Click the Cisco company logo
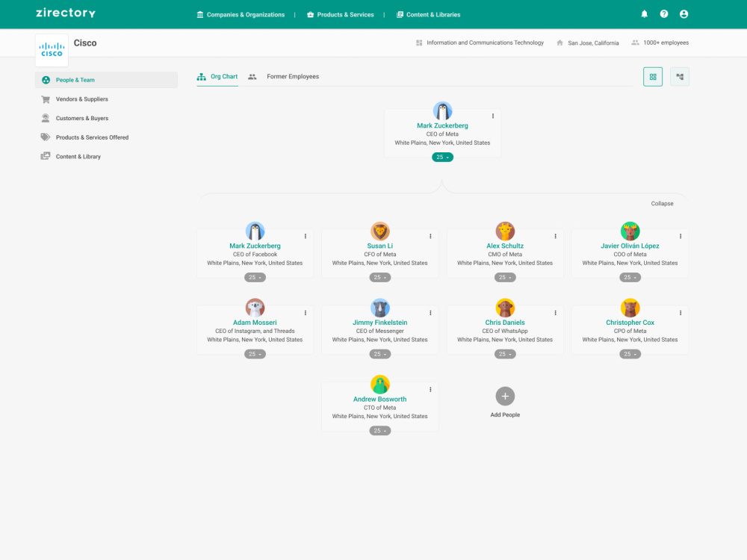Image resolution: width=747 pixels, height=560 pixels. coord(52,49)
